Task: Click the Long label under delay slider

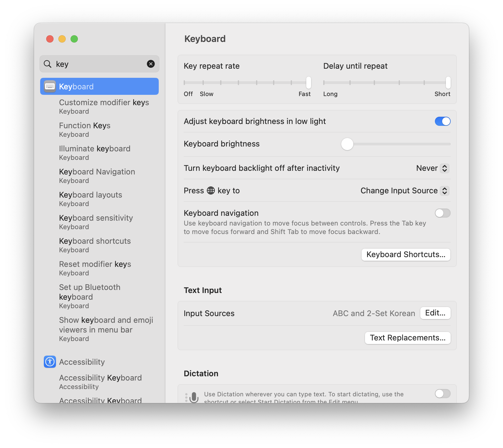Action: click(x=330, y=94)
